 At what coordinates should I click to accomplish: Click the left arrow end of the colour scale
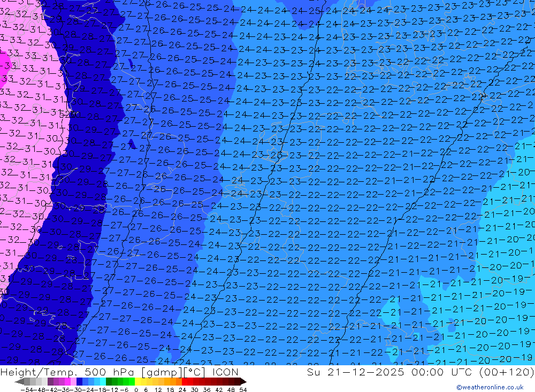19,382
